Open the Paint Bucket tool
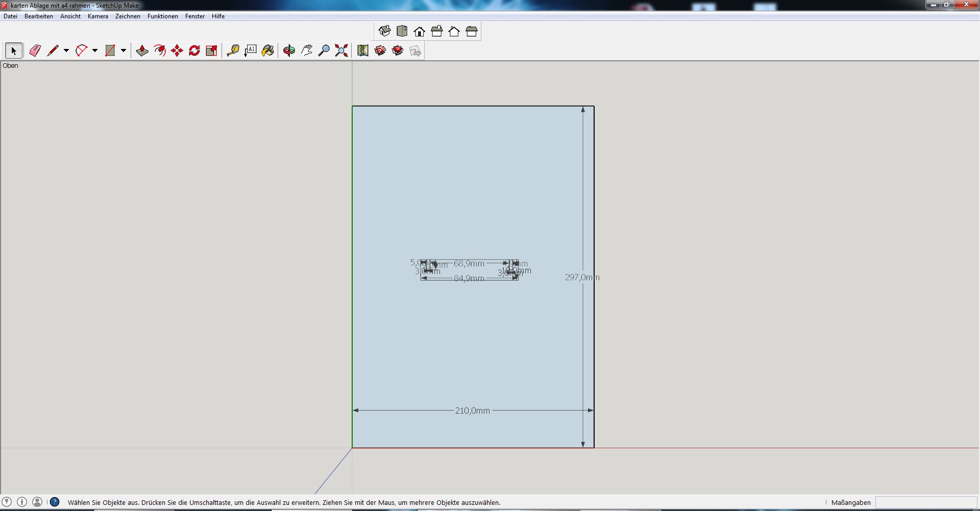This screenshot has width=980, height=511. click(268, 50)
